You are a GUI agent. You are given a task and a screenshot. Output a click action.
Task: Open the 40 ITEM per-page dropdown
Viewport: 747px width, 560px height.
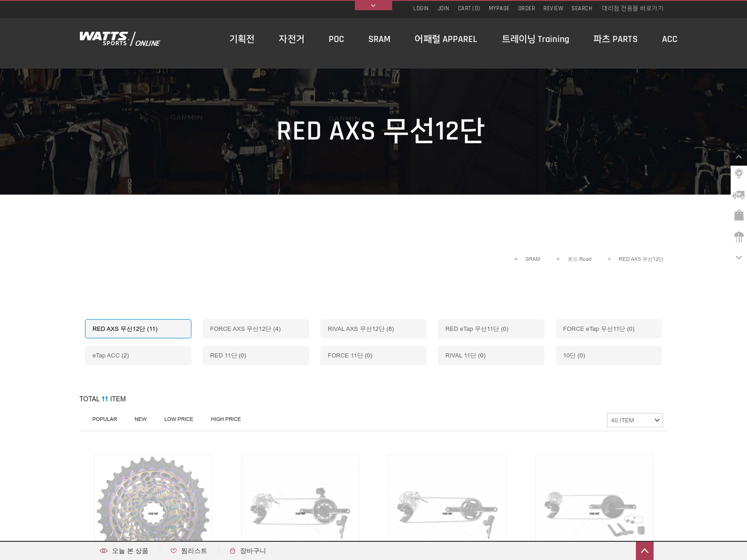point(635,420)
